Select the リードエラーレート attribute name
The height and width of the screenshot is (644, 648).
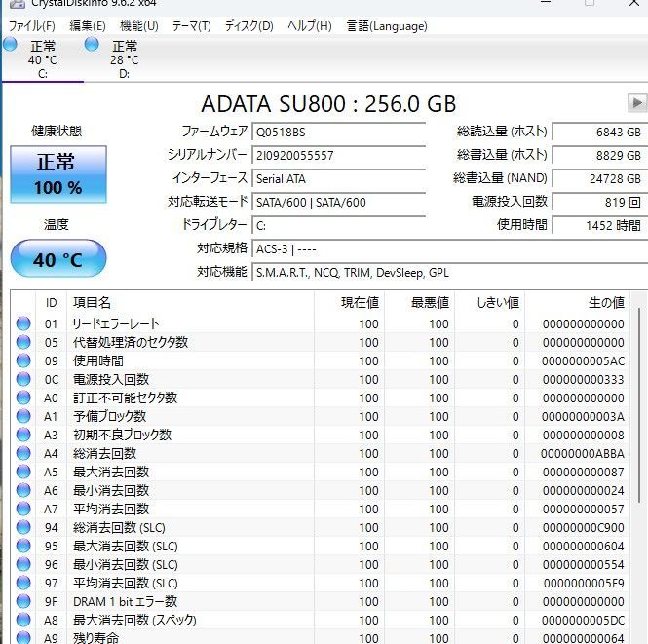point(116,323)
